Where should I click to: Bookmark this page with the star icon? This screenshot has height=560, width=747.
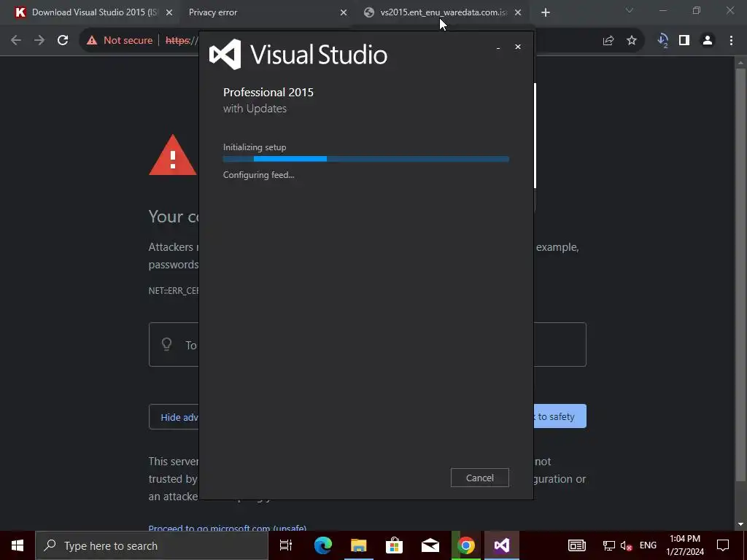tap(632, 41)
